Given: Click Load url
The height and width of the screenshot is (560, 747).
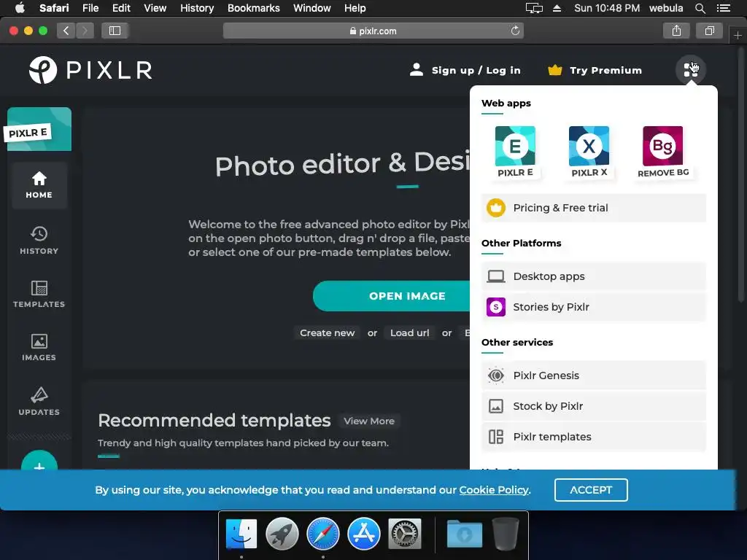Looking at the screenshot, I should pos(410,332).
